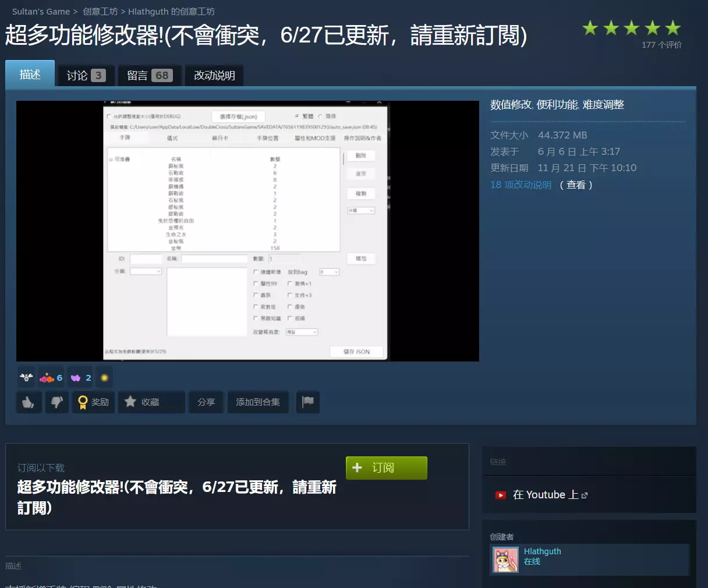This screenshot has height=588, width=708.
Task: Add the mod via 添加到合集 button
Action: 258,402
